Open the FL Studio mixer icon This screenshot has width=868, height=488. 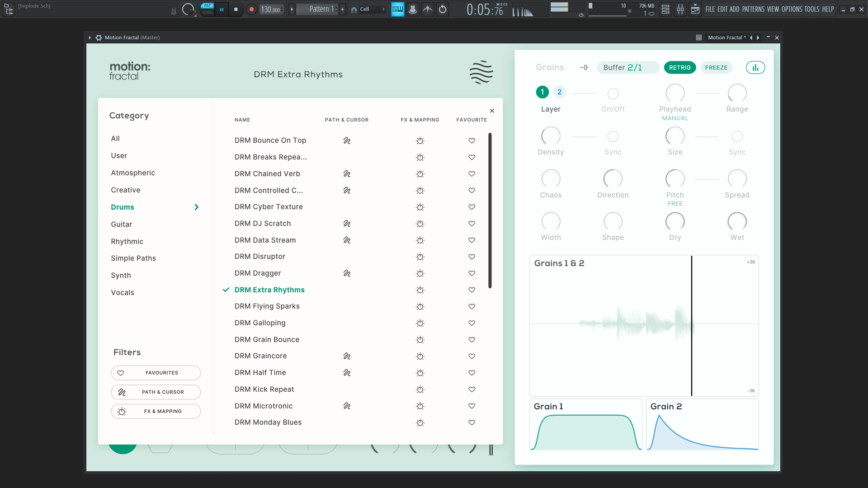point(680,9)
